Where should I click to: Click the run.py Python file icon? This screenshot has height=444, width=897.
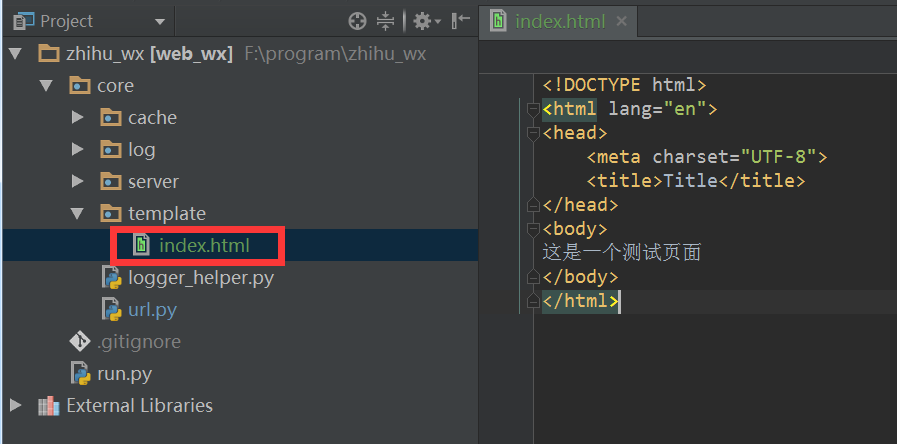click(x=80, y=373)
